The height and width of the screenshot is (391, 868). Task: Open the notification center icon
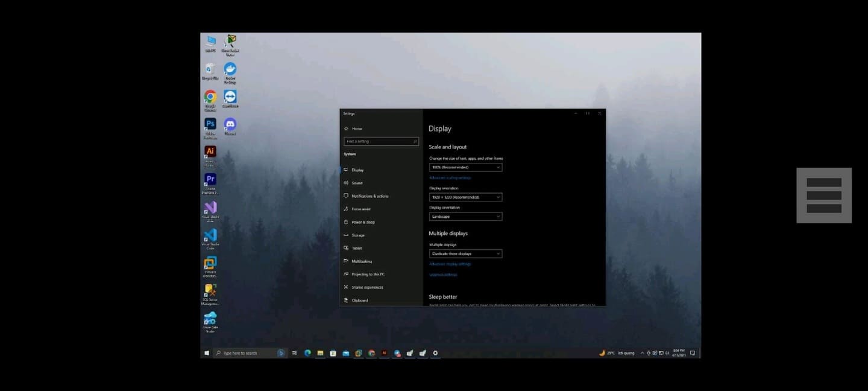click(x=693, y=353)
